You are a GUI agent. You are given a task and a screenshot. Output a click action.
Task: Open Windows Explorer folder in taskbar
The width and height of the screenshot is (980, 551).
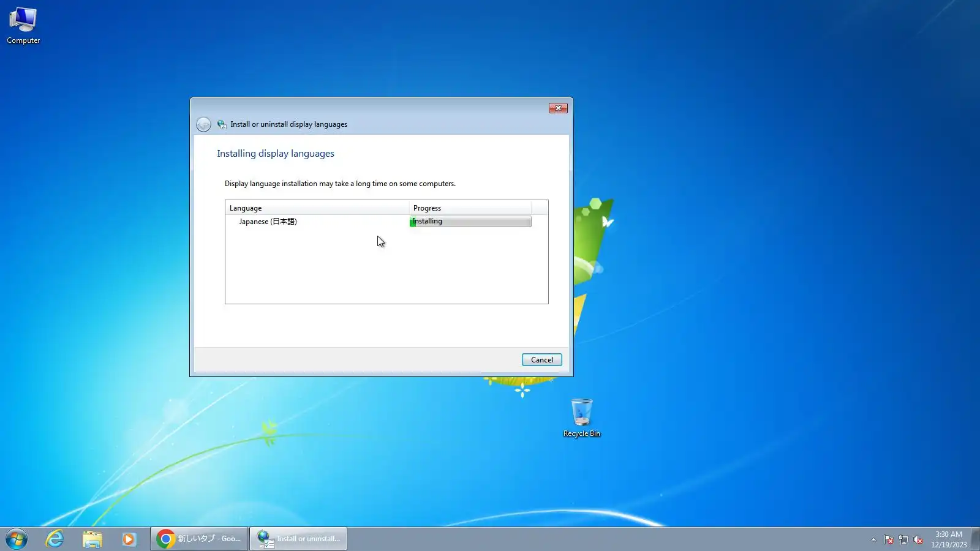tap(92, 539)
